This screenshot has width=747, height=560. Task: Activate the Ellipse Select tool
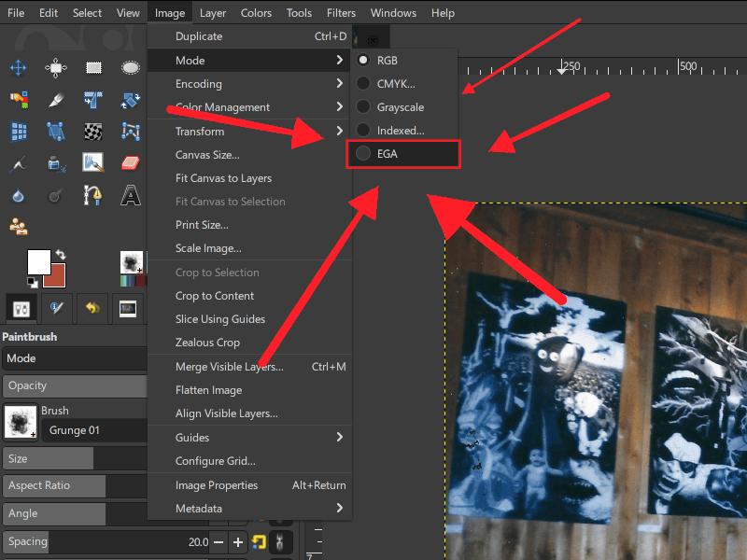tap(131, 68)
